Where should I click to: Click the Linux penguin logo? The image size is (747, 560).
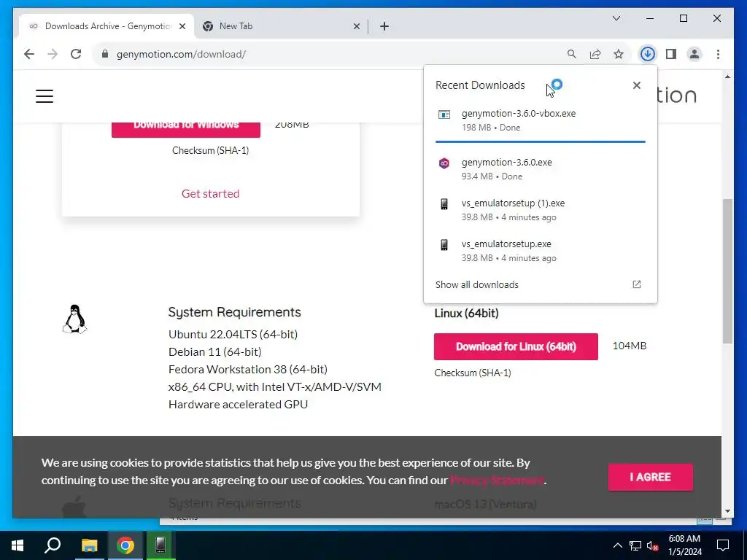(x=75, y=319)
